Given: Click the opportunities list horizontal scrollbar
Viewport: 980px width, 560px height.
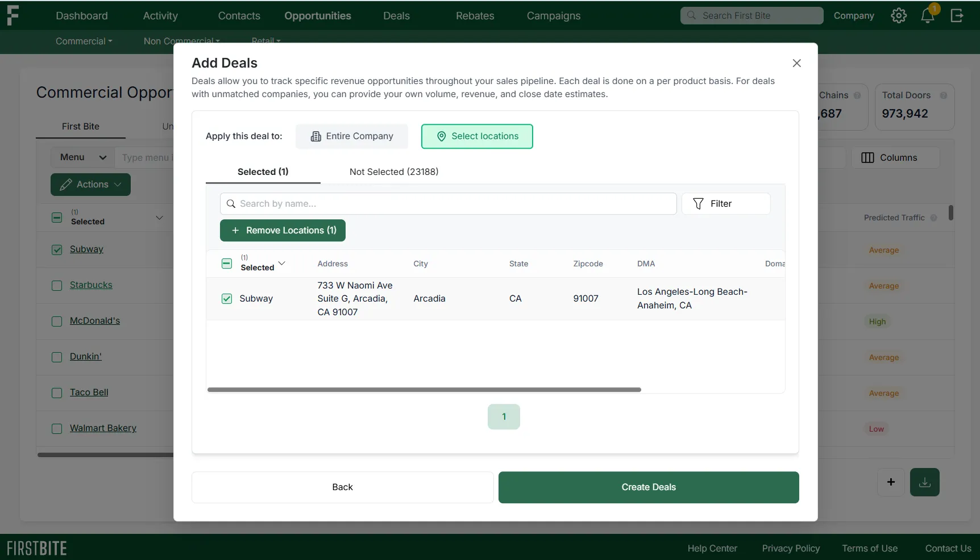Looking at the screenshot, I should 106,455.
